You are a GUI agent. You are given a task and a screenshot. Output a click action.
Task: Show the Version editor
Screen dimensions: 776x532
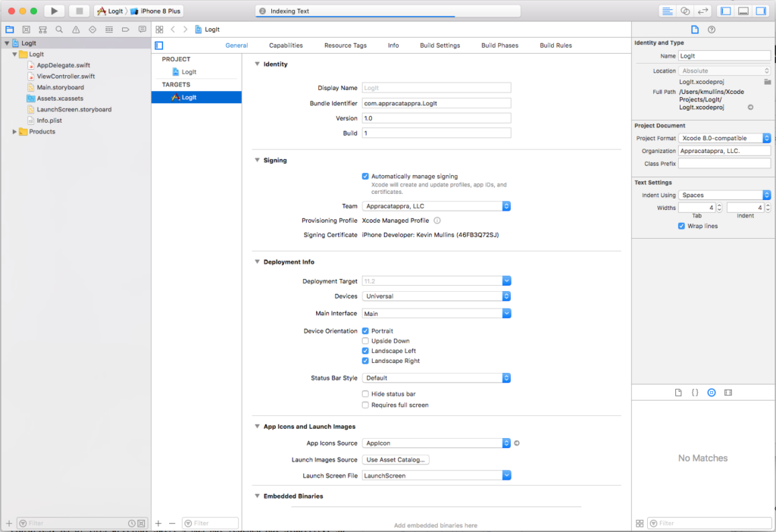pyautogui.click(x=702, y=10)
